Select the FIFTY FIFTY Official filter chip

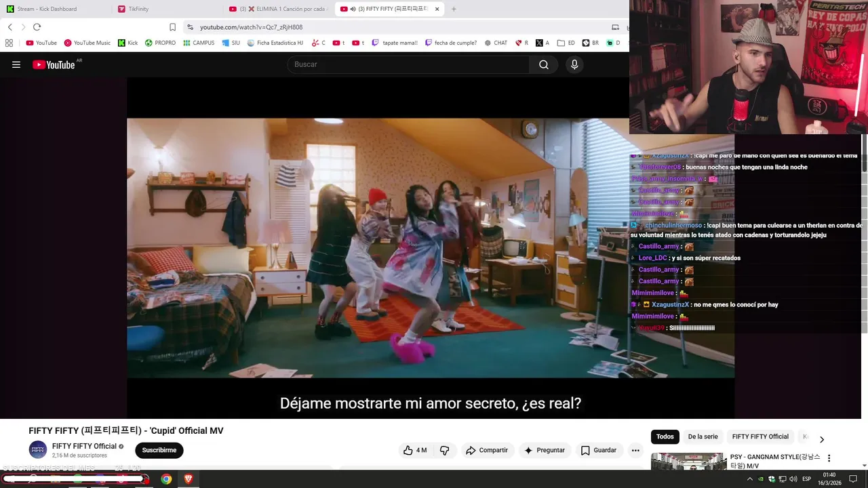(760, 436)
